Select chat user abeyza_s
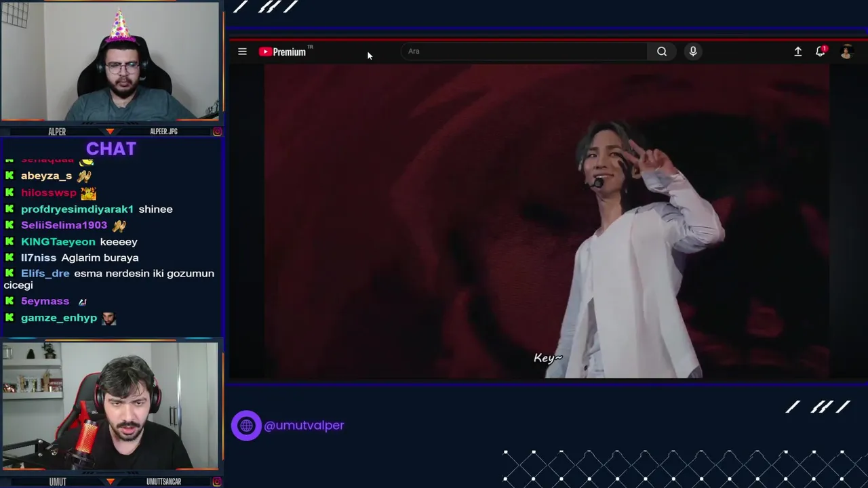Image resolution: width=868 pixels, height=488 pixels. tap(46, 176)
